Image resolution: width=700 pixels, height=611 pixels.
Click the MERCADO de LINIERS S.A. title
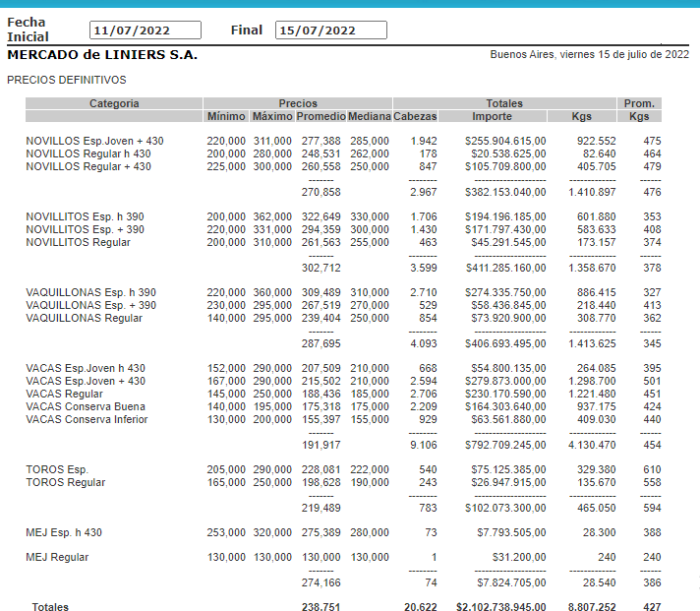(x=102, y=55)
